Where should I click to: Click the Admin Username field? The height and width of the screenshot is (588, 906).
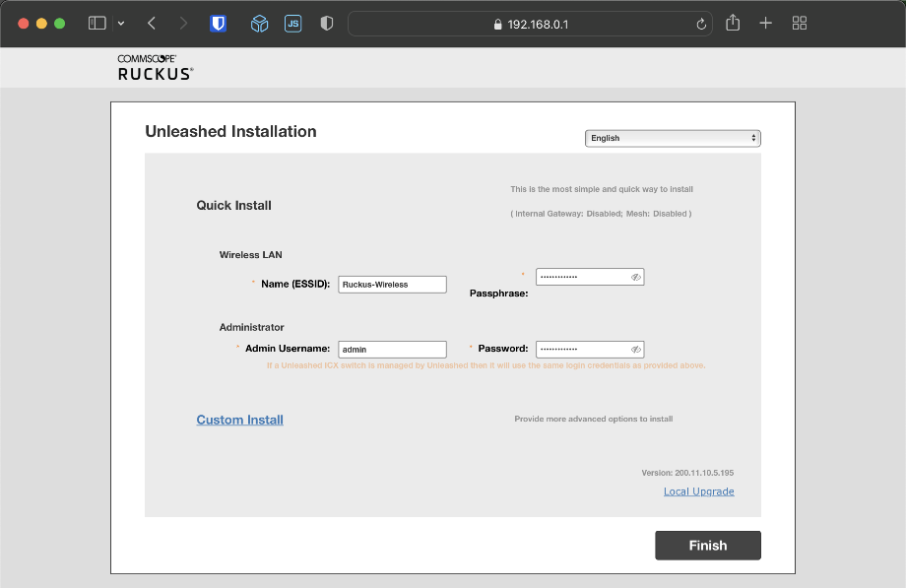click(392, 350)
